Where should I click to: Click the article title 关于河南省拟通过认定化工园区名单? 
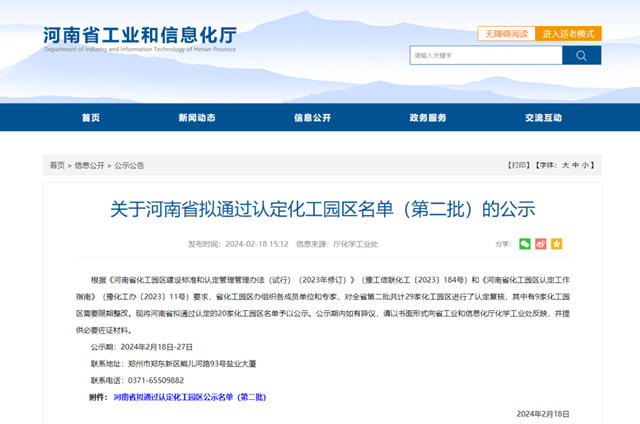click(x=322, y=209)
